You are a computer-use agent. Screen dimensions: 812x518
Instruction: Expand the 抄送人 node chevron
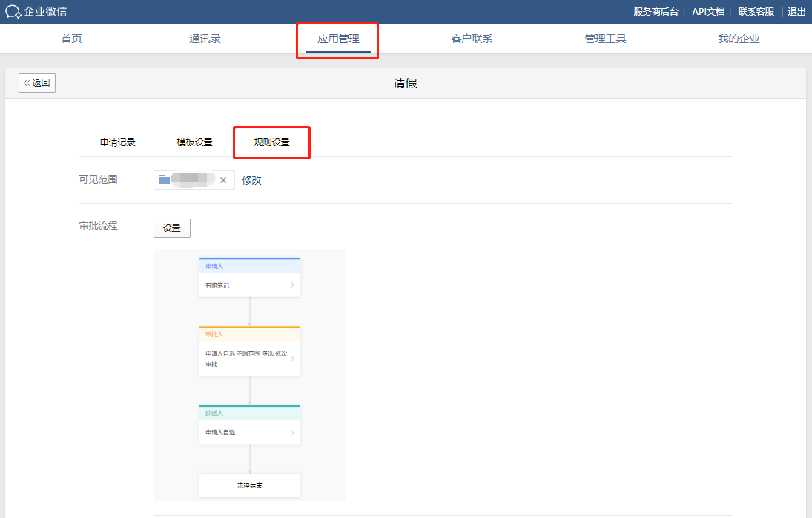[x=292, y=432]
